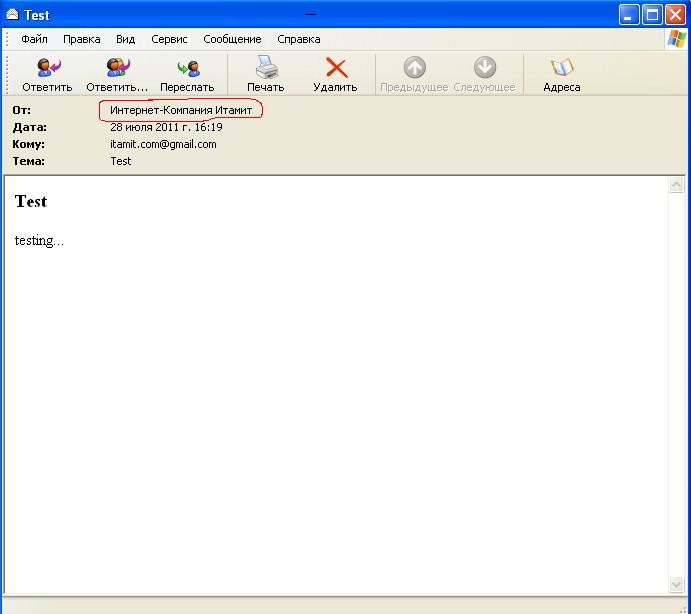Click recipient itamit.com@gmail.com

pos(163,144)
